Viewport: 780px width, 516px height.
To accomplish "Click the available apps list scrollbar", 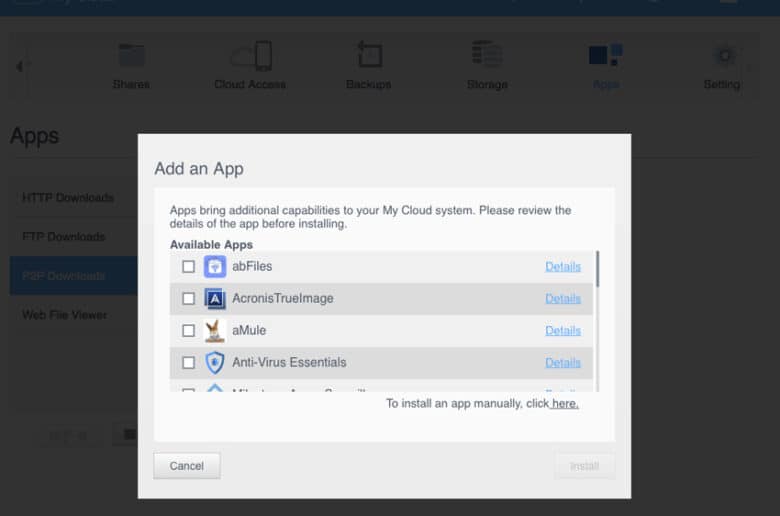I will [x=597, y=269].
